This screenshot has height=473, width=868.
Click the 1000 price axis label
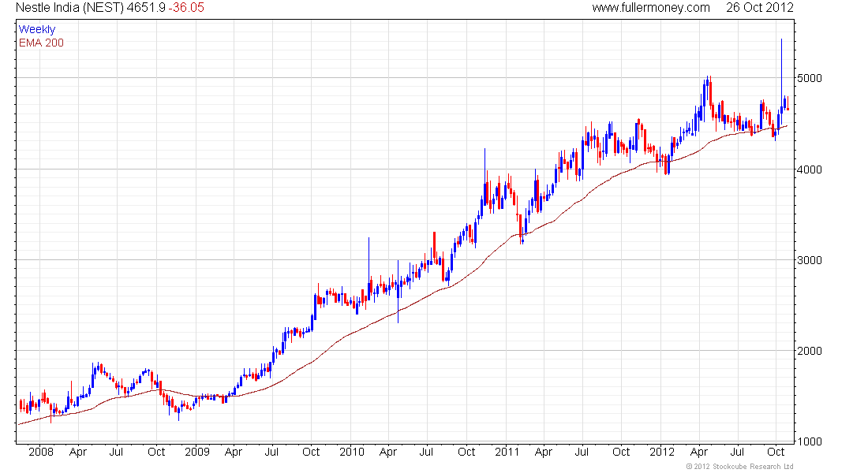(x=810, y=441)
